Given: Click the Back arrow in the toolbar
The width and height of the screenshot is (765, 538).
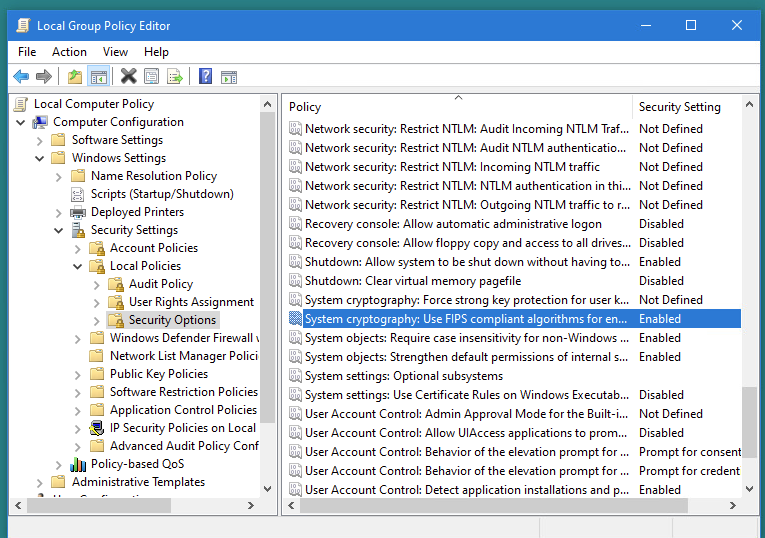Looking at the screenshot, I should pyautogui.click(x=21, y=77).
